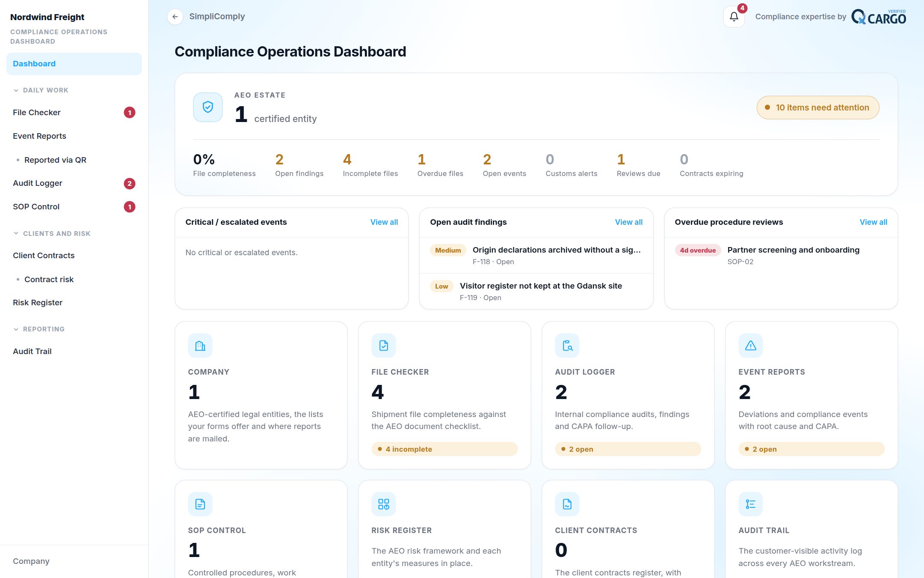This screenshot has width=924, height=578.
Task: Click the 4 incomplete status pill
Action: pos(444,449)
